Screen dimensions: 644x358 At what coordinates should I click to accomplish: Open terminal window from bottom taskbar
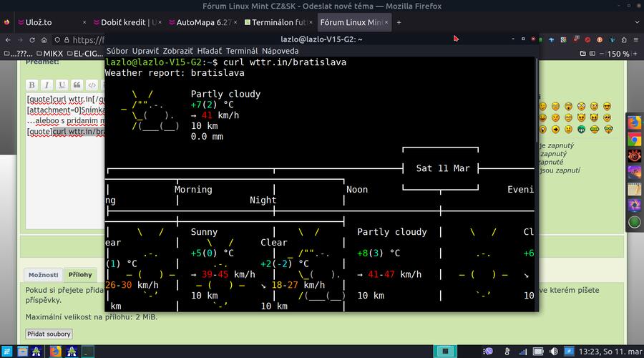tap(88, 351)
